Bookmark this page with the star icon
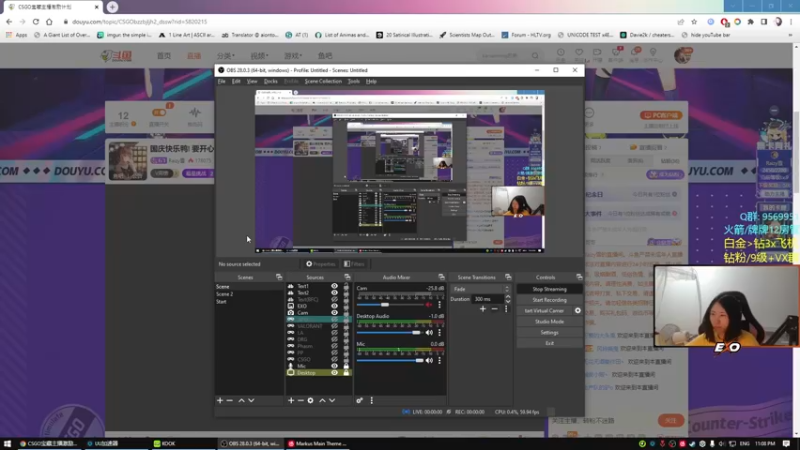The width and height of the screenshot is (800, 450). (694, 22)
